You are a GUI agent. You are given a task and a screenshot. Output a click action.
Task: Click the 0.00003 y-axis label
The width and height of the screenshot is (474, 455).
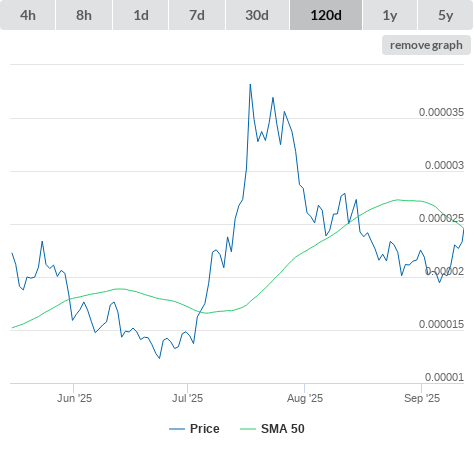[x=444, y=165]
